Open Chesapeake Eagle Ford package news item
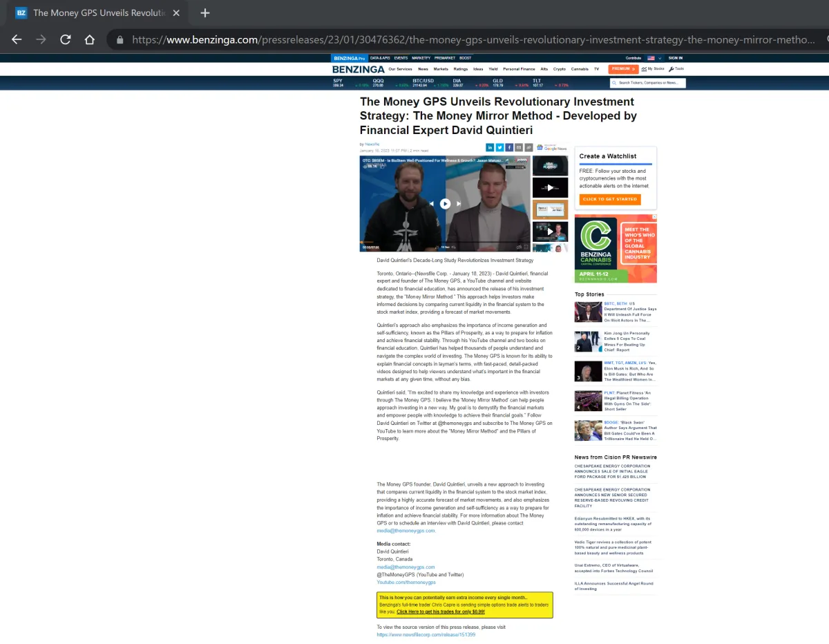Image resolution: width=829 pixels, height=644 pixels. (612, 471)
